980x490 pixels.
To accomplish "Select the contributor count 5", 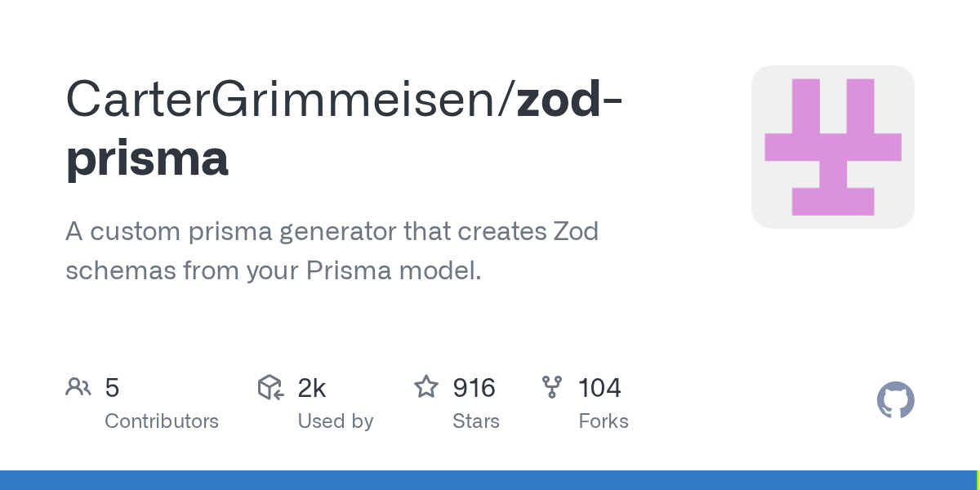I will click(x=112, y=388).
